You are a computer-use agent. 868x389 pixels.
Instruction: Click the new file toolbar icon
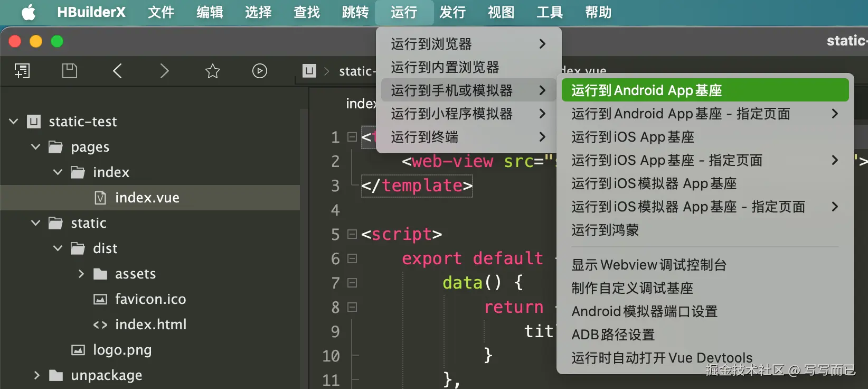coord(22,71)
